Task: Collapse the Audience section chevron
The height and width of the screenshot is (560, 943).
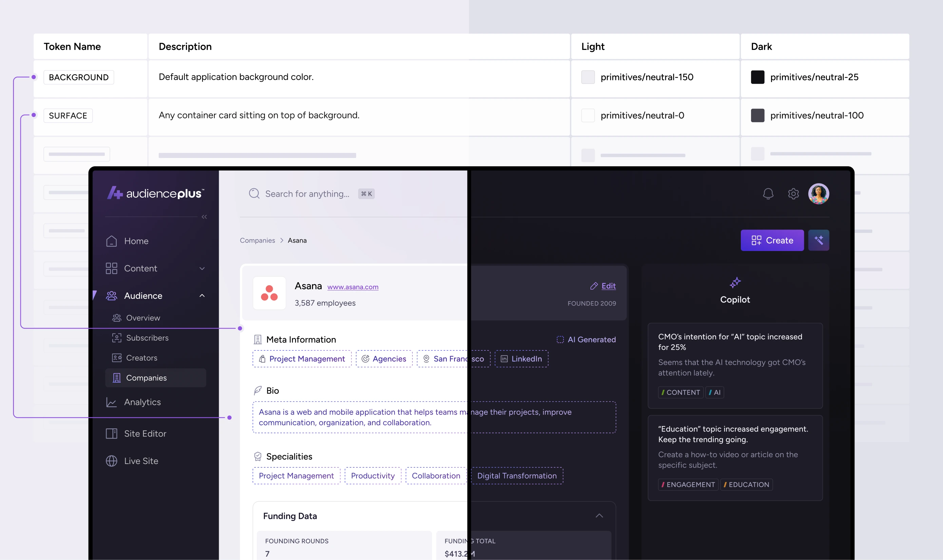Action: point(202,296)
